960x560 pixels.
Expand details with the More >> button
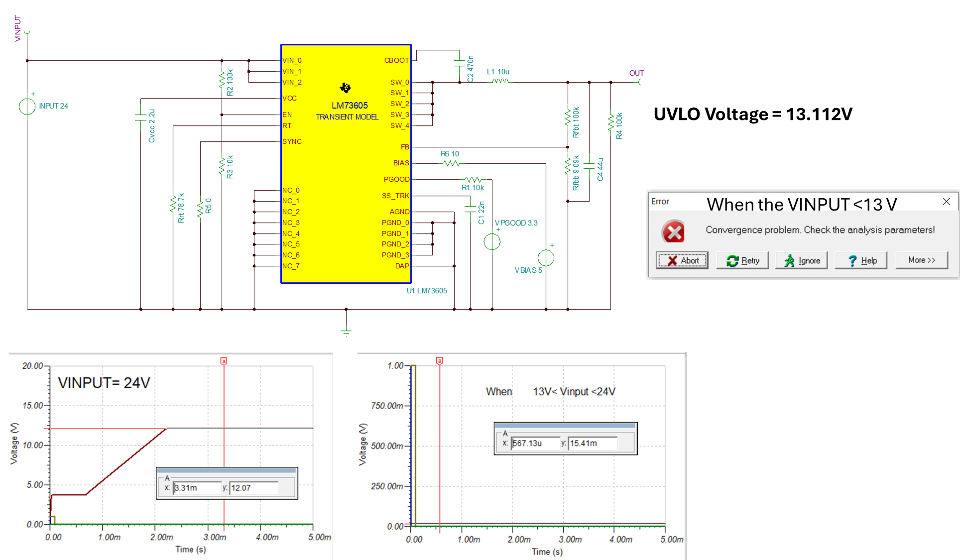922,260
